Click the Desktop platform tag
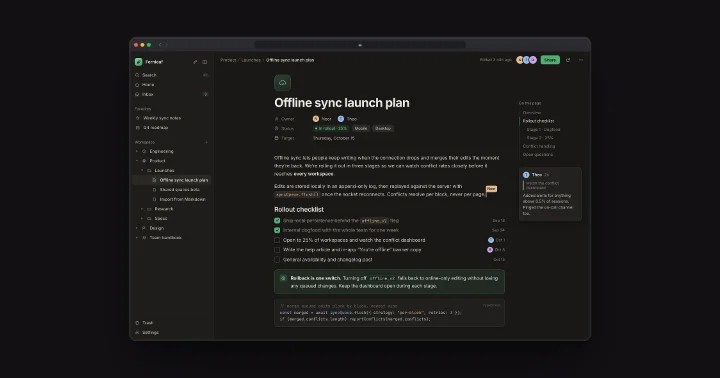Screen dimensions: 720x378 click(383, 129)
